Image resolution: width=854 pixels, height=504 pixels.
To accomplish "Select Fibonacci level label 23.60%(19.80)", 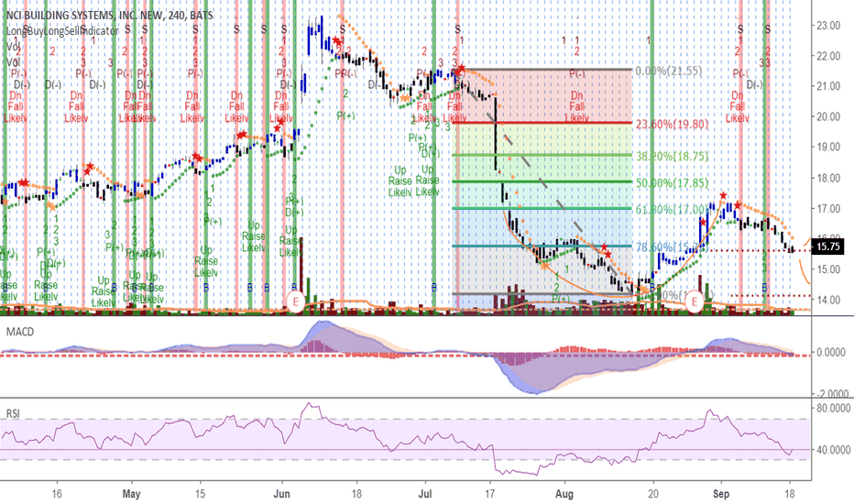I will [x=672, y=125].
